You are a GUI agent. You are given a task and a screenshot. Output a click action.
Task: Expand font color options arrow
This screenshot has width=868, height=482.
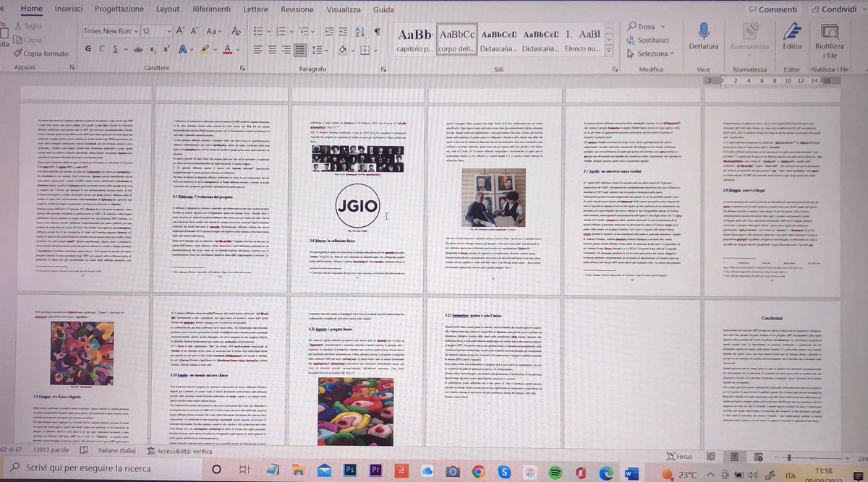(x=238, y=49)
